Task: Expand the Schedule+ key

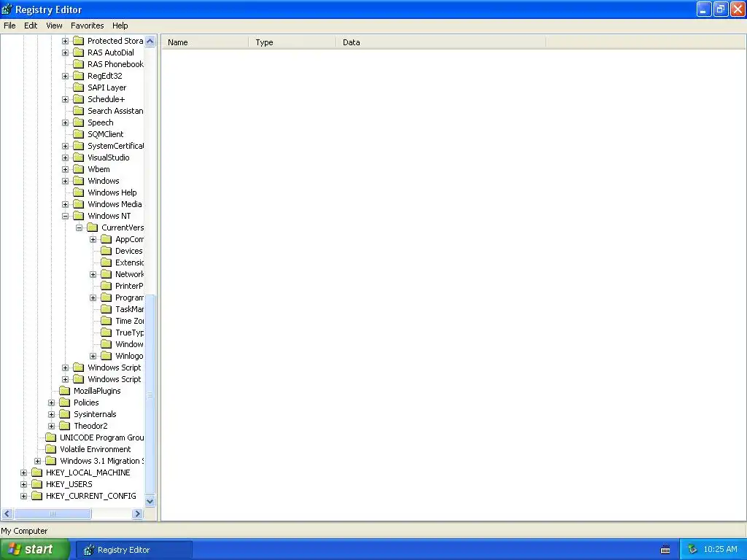Action: 65,99
